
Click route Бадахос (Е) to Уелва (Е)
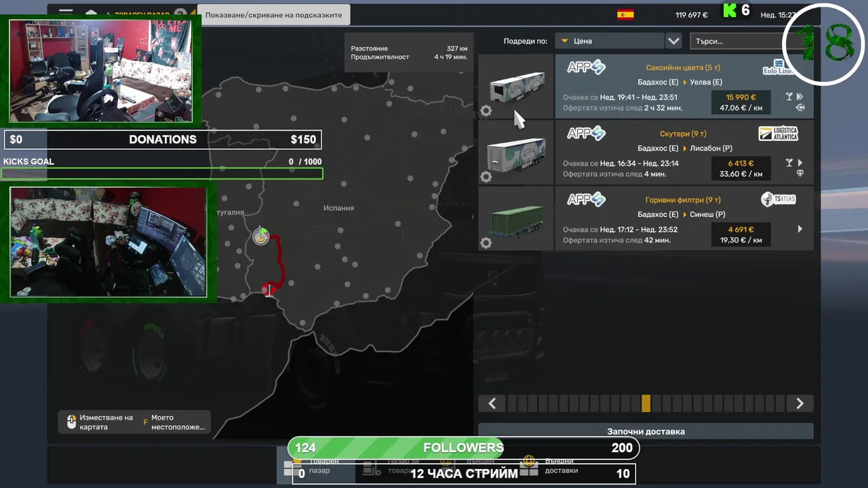pos(679,82)
